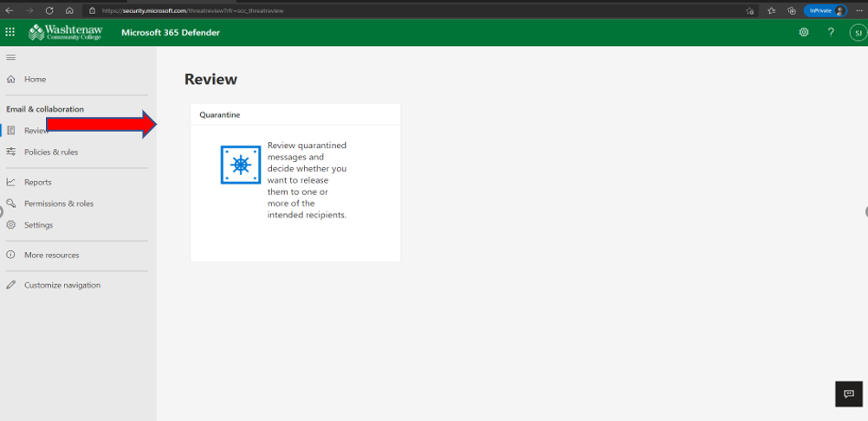Click the Washtenaw Community College logo

point(65,33)
